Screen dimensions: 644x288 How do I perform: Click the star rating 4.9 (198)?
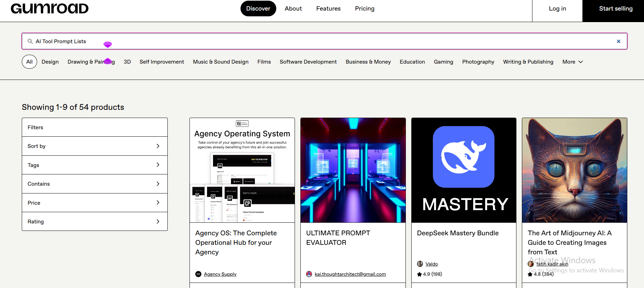430,274
